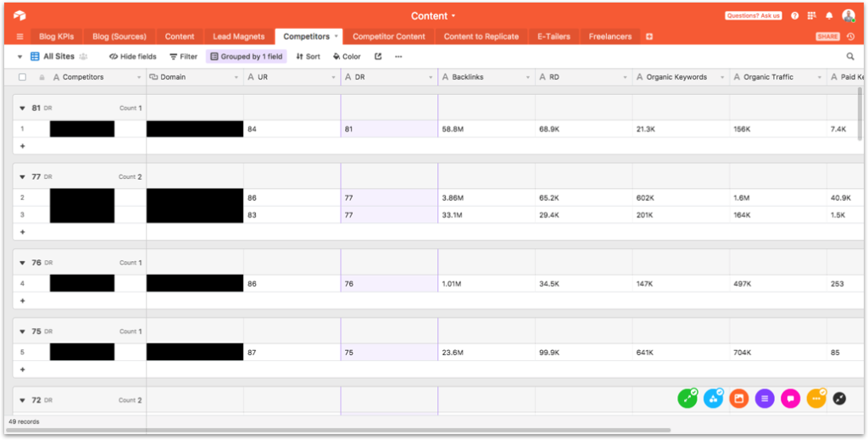Switch to the Content to Replicate tab

click(481, 36)
